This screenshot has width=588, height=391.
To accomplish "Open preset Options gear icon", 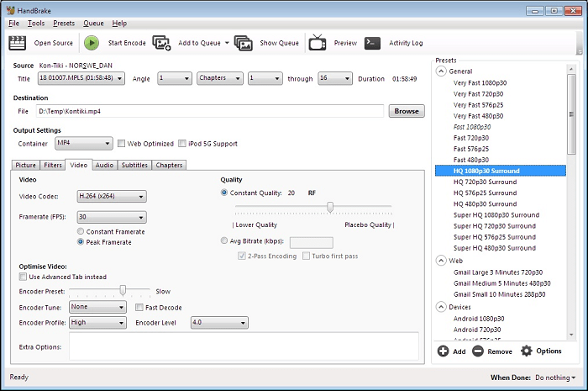I will coord(527,351).
